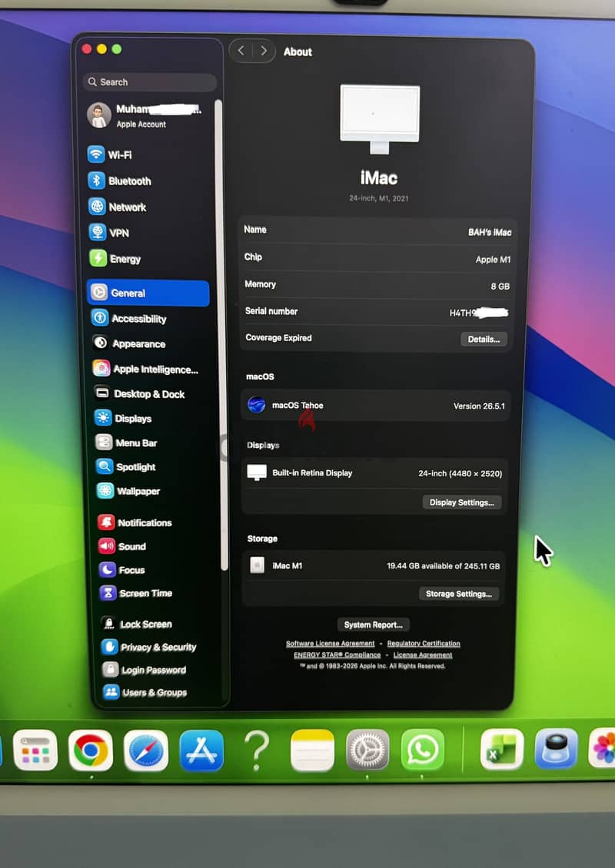Click the iMac image thumbnail

coord(380,120)
